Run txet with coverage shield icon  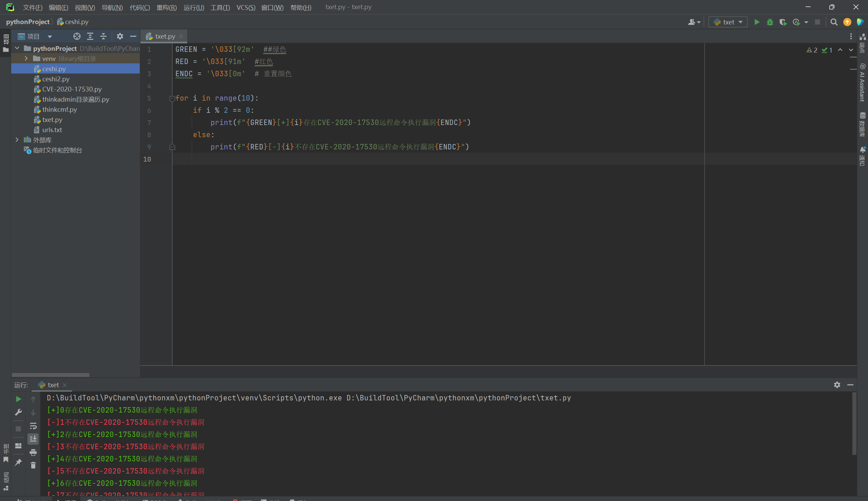click(x=783, y=22)
